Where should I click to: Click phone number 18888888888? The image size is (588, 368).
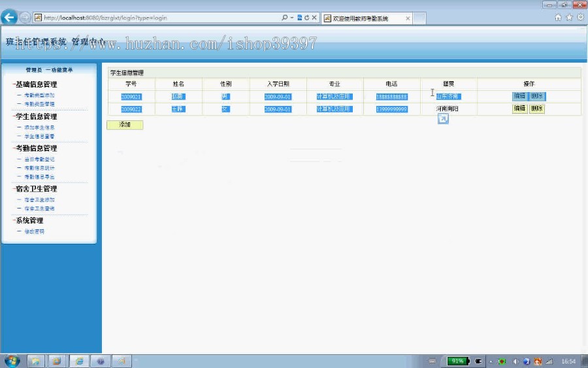click(391, 97)
